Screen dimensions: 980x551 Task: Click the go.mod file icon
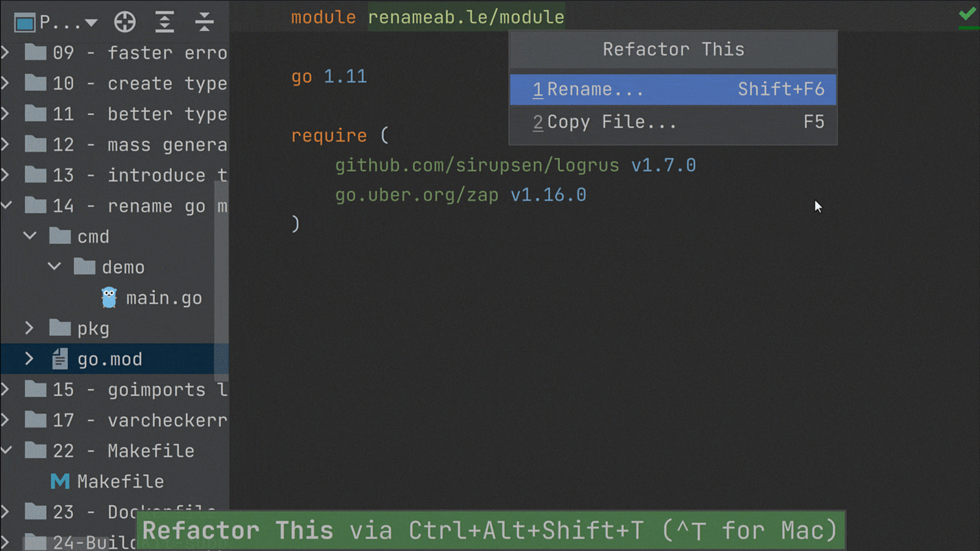coord(60,359)
